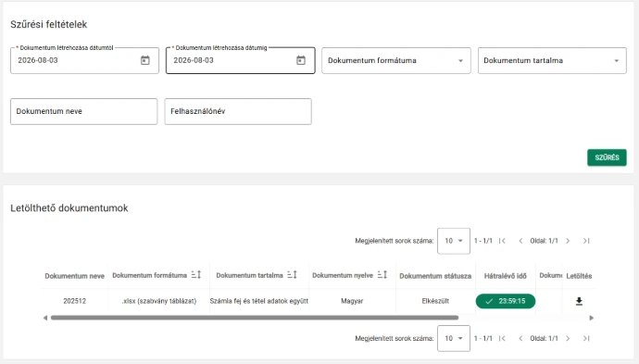
Task: Open calendar for creation date-from field
Action: click(145, 60)
